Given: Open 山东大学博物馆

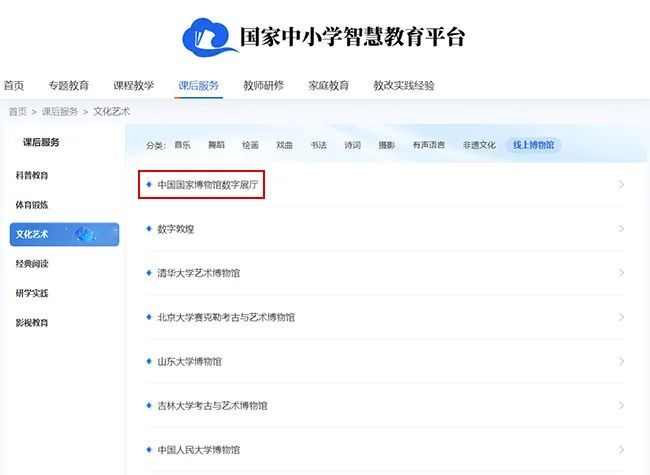Looking at the screenshot, I should (189, 361).
